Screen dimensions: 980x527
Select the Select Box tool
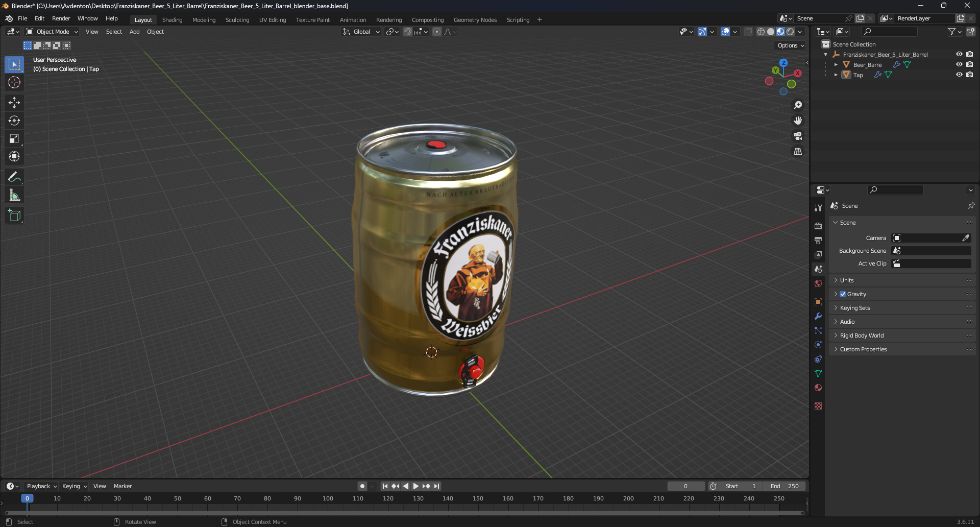pyautogui.click(x=14, y=64)
